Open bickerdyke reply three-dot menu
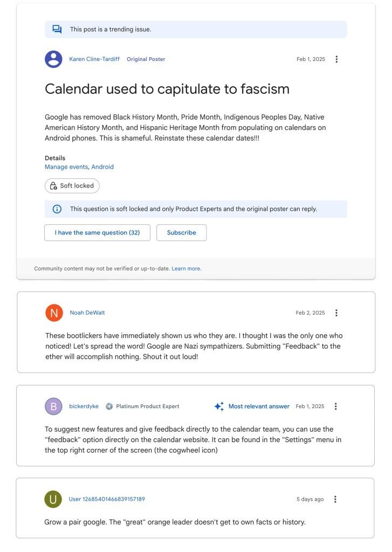The width and height of the screenshot is (392, 552). point(336,406)
